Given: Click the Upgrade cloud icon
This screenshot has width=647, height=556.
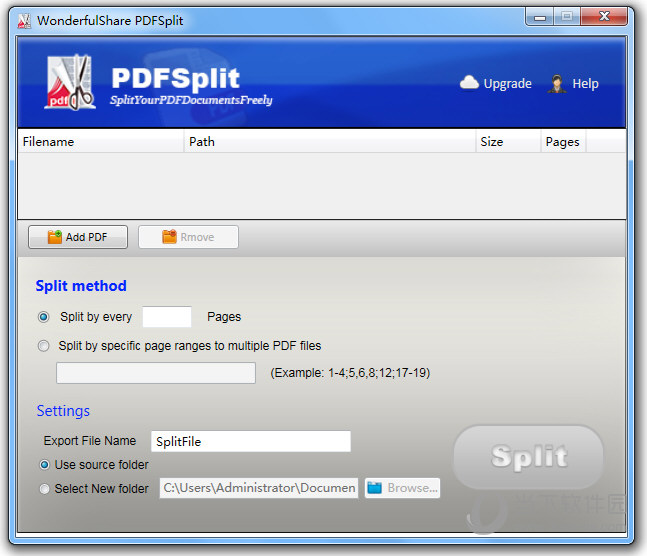Looking at the screenshot, I should click(x=469, y=83).
